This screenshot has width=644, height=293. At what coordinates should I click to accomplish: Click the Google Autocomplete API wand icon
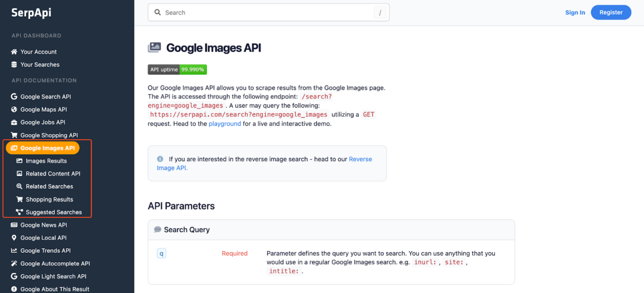(14, 264)
